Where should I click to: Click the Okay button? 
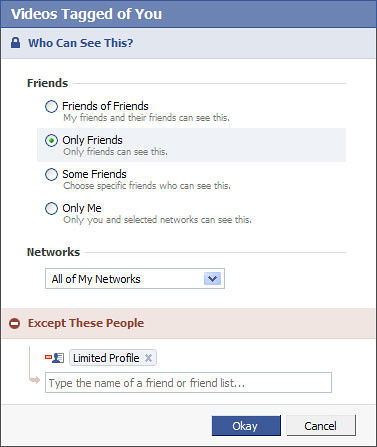(x=246, y=426)
